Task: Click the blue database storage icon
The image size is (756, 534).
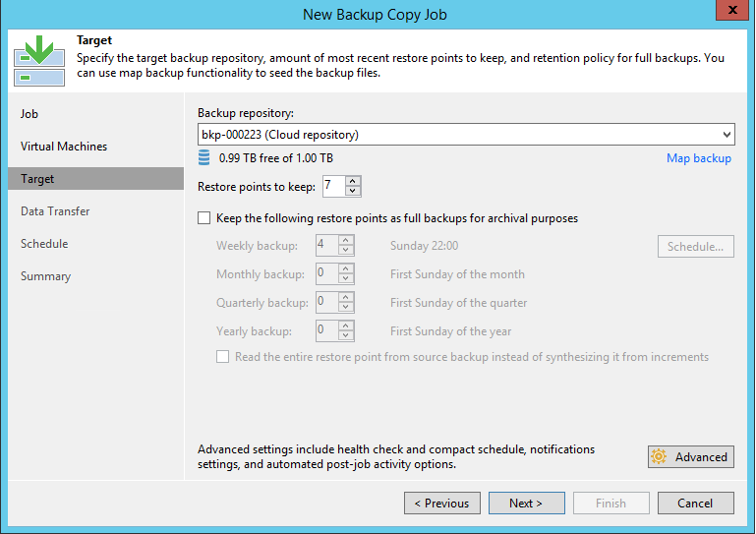Action: tap(204, 157)
